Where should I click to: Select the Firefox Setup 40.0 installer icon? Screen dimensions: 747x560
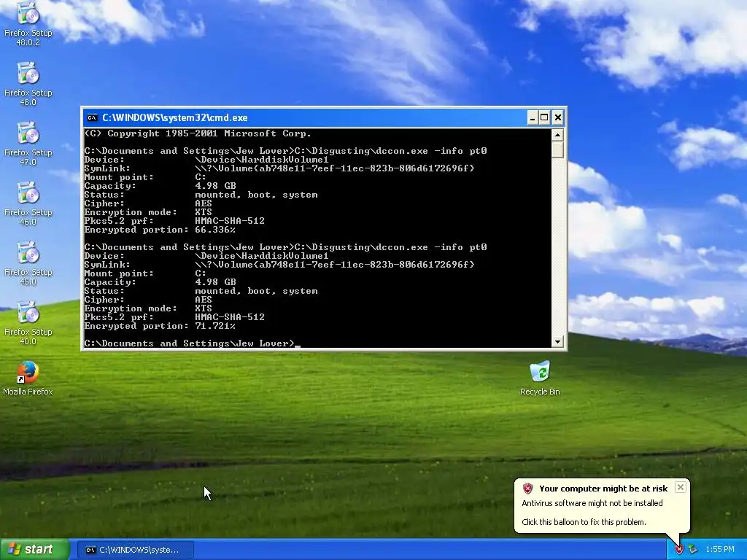(28, 323)
